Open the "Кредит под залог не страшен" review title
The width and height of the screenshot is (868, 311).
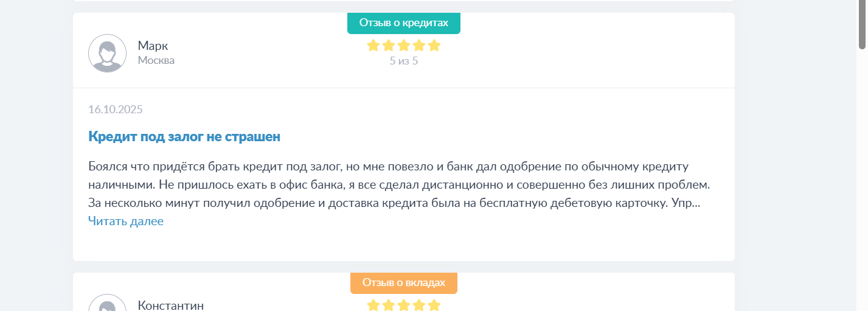tap(184, 136)
